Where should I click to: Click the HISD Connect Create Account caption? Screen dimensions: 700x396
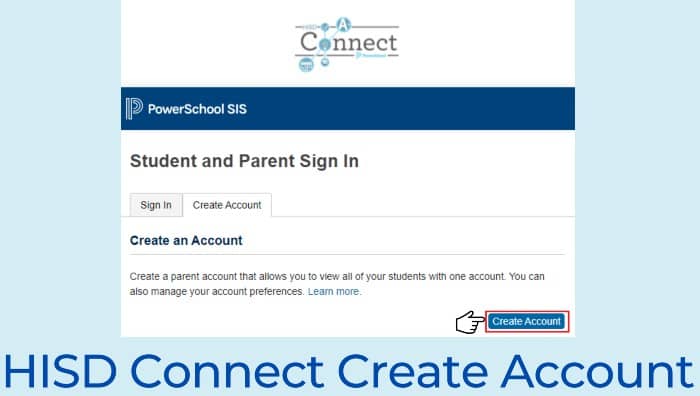click(x=349, y=371)
